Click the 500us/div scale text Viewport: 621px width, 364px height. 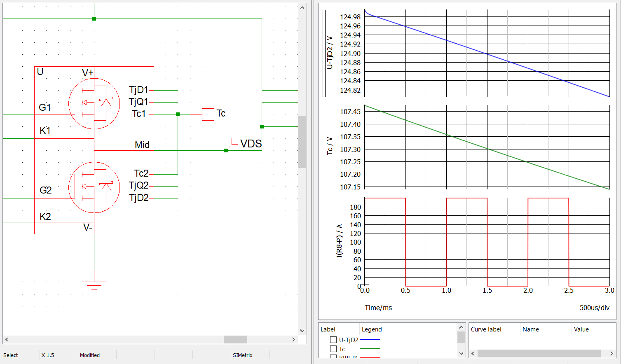pyautogui.click(x=595, y=308)
